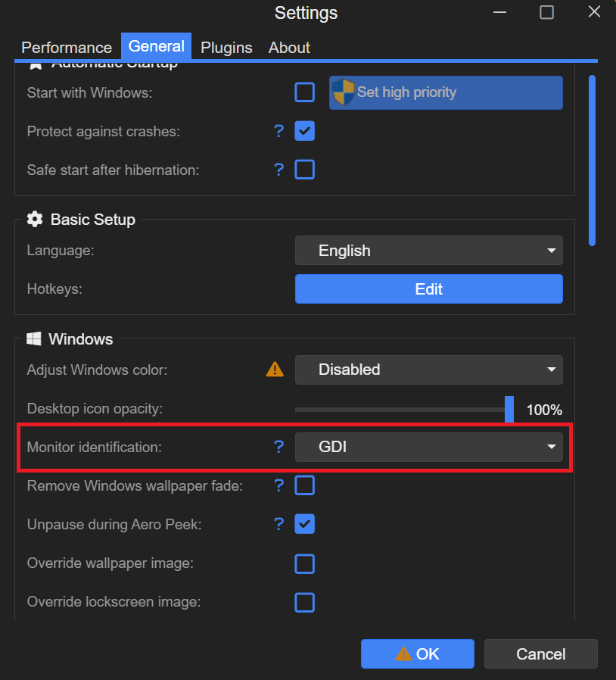616x680 pixels.
Task: Click the Edit hotkeys button
Action: click(x=428, y=289)
